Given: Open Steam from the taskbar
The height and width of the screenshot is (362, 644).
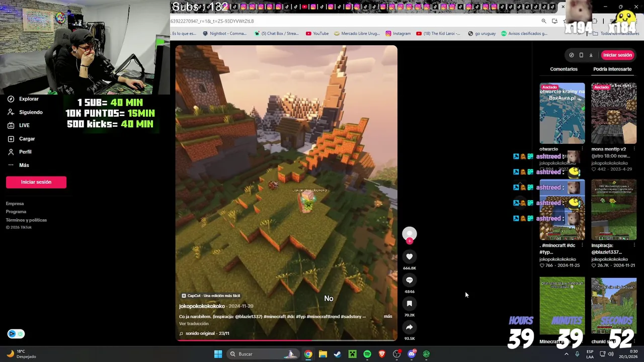Looking at the screenshot, I should tap(338, 354).
